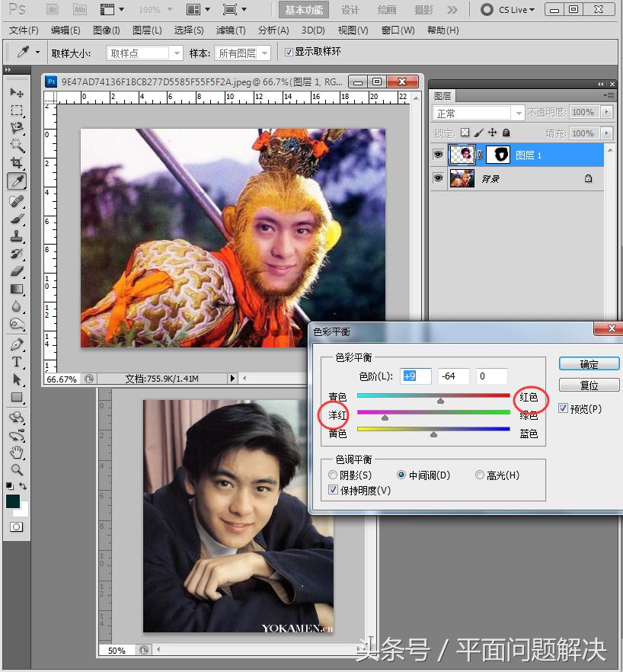Select the Move tool
This screenshot has height=672, width=623.
pos(17,92)
